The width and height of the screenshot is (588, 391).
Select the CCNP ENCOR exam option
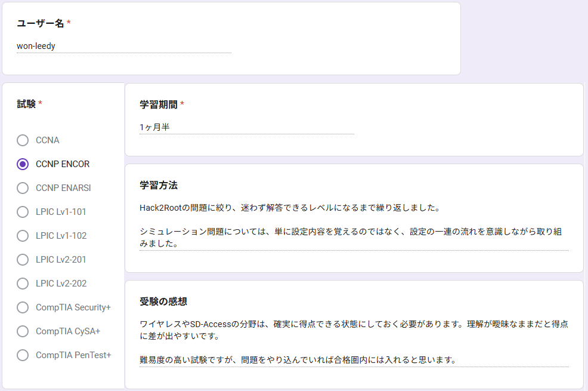click(x=23, y=164)
